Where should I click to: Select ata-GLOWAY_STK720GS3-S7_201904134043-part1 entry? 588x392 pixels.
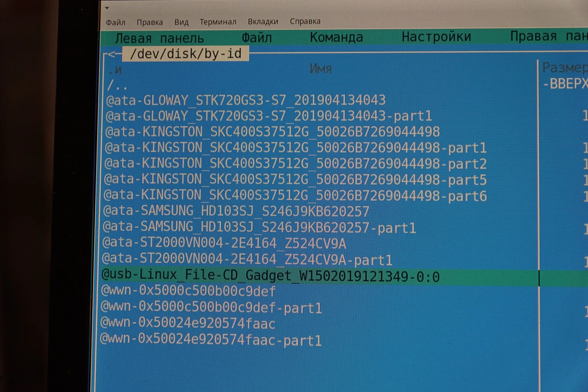268,116
